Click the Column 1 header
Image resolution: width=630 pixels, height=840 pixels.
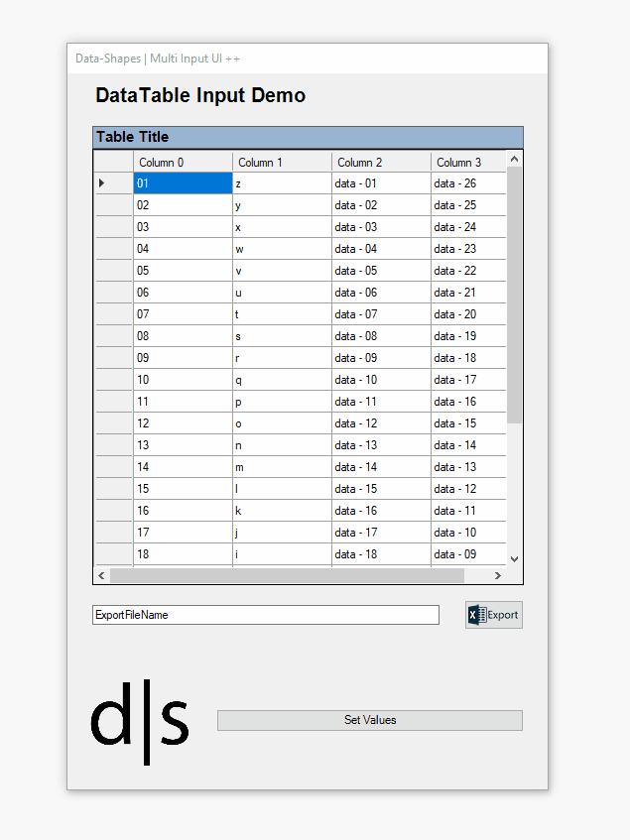[282, 163]
